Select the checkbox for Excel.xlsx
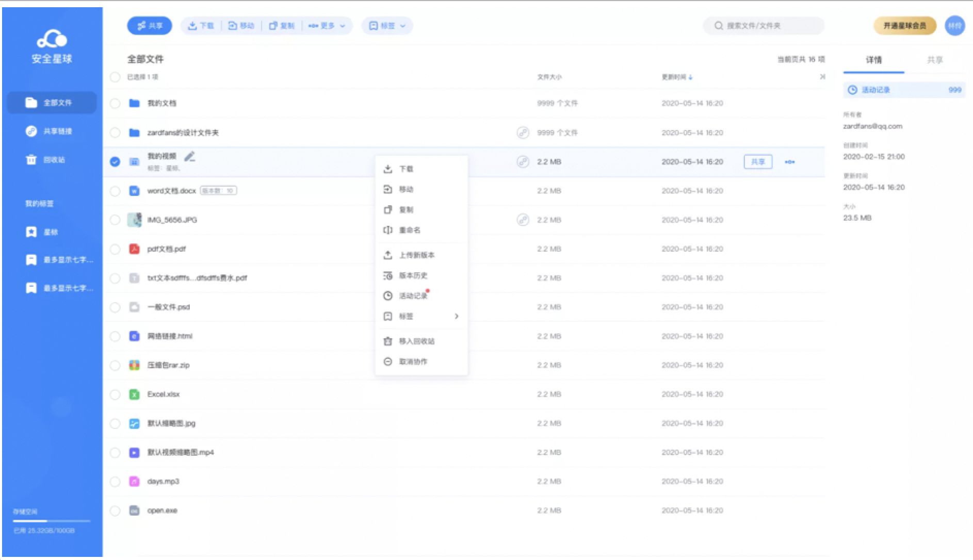 (x=115, y=395)
